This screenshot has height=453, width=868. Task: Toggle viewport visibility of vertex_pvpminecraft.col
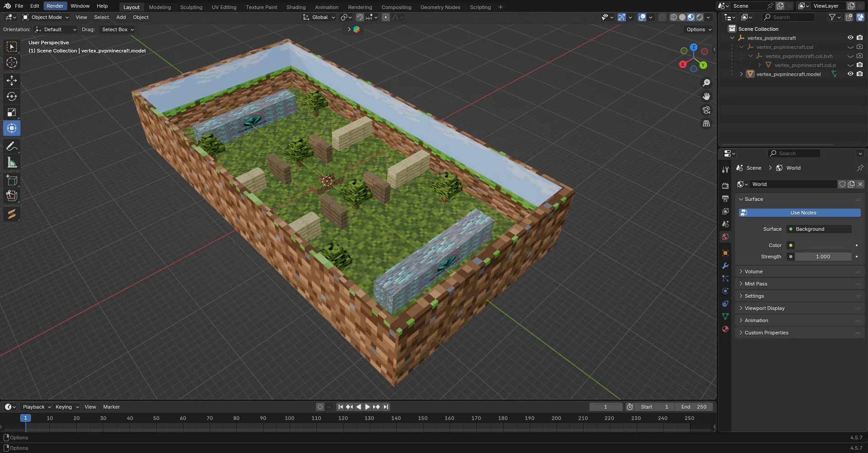(x=850, y=47)
